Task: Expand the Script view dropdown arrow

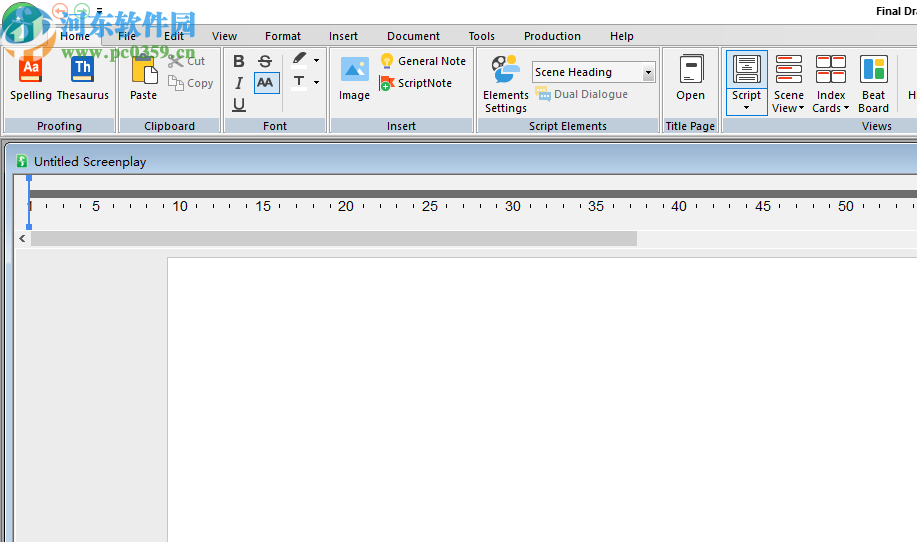Action: pyautogui.click(x=746, y=108)
